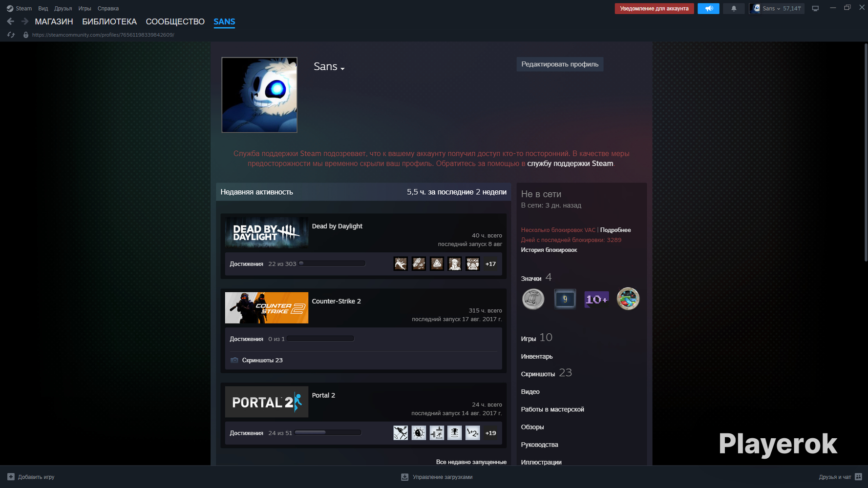Open the Игры 10 games link
Viewport: 868px width, 488px height.
pos(536,338)
